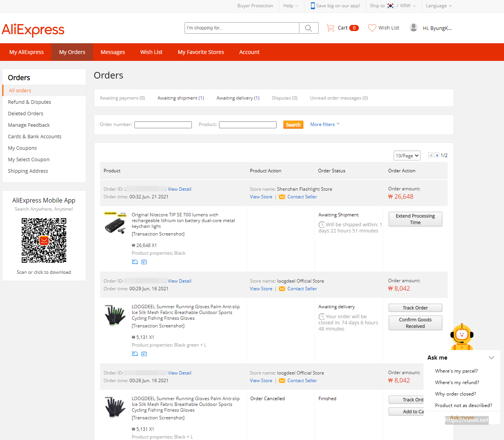Viewport: 504px width, 440px height.
Task: Click truck icon under Black green gloves item
Action: (x=135, y=354)
